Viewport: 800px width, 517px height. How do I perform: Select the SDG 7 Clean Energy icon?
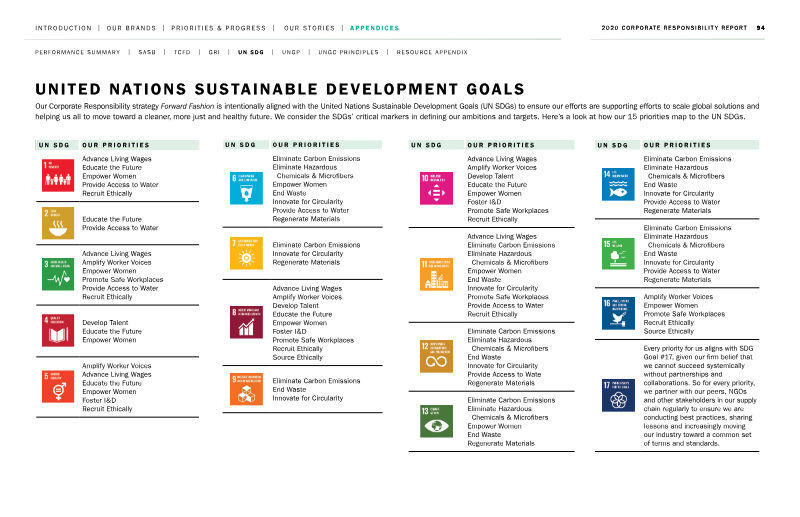click(246, 253)
